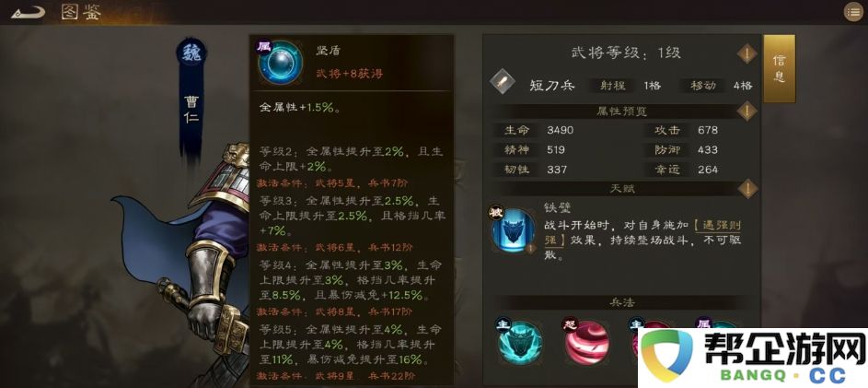
Task: Tap the 坚盾 skill orb icon
Action: [280, 62]
